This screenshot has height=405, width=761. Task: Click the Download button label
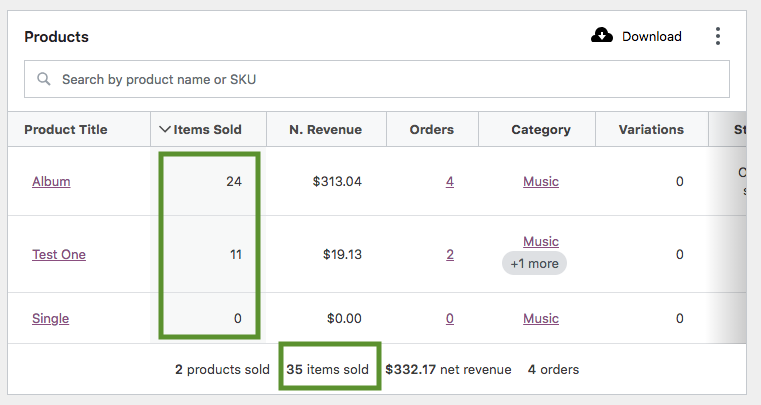click(652, 36)
